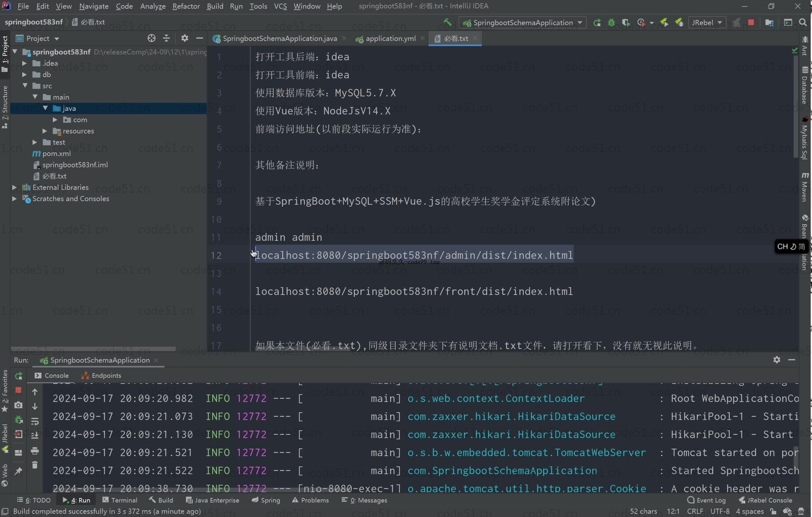Screen dimensions: 812x517
Task: Click locate-in-project target icon
Action: tap(152, 38)
